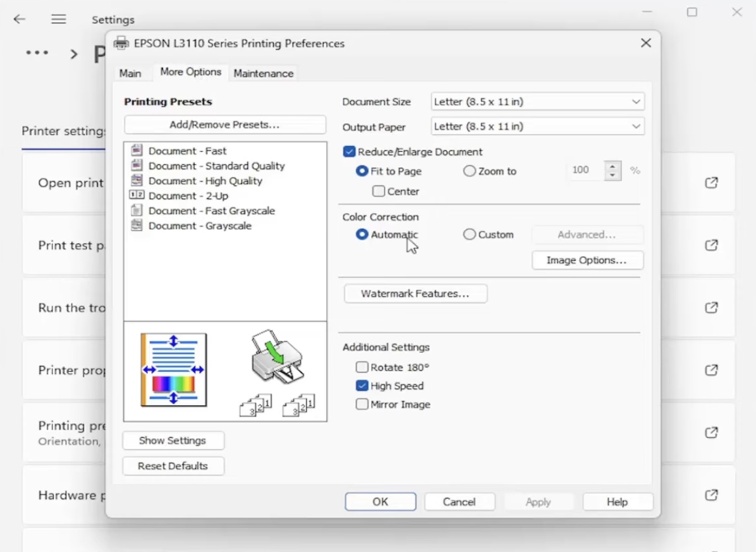Select Document - Standard Quality preset text
Image resolution: width=756 pixels, height=552 pixels.
coord(216,166)
